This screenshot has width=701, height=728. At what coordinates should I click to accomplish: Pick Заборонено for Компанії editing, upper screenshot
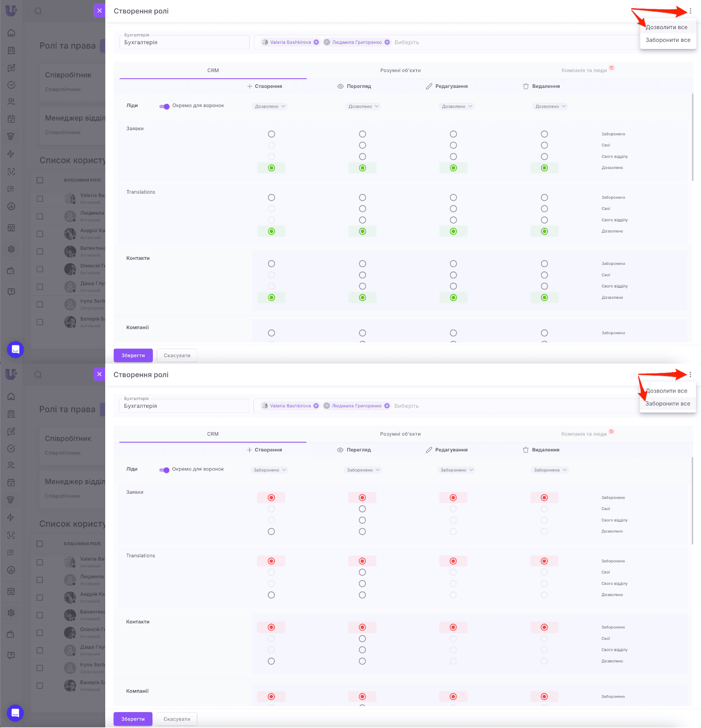tap(454, 333)
